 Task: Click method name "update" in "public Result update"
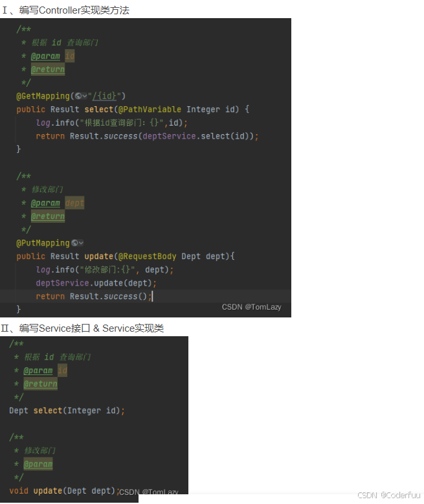(99, 256)
